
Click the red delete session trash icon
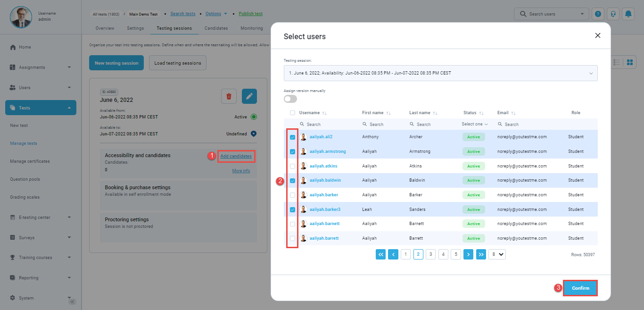[229, 96]
